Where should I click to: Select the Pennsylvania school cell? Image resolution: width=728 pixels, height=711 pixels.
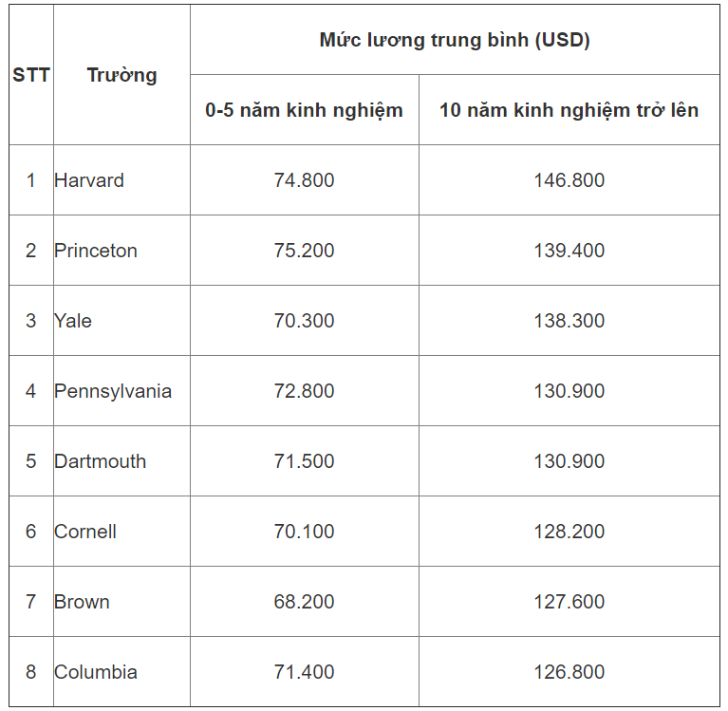pyautogui.click(x=113, y=391)
